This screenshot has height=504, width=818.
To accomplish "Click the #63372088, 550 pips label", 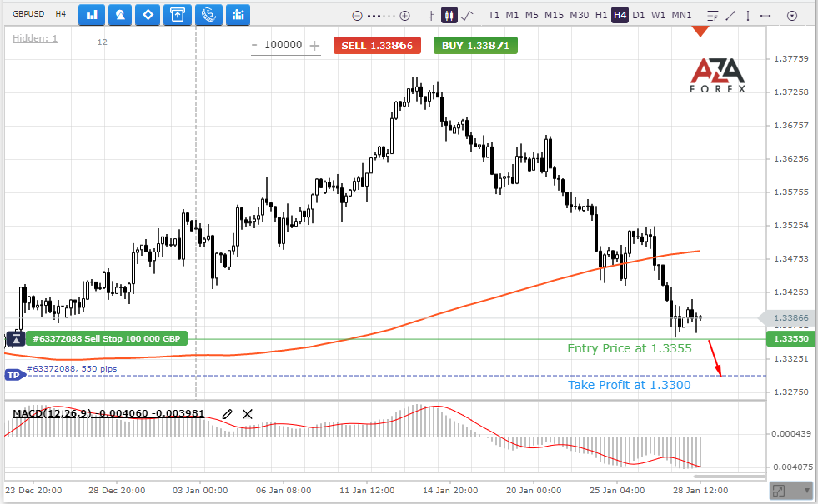I will tap(72, 368).
